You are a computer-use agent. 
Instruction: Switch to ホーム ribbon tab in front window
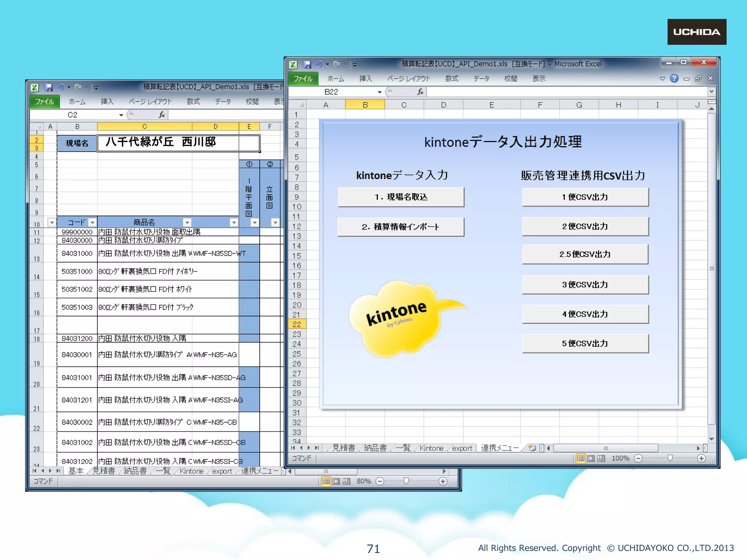click(x=336, y=79)
